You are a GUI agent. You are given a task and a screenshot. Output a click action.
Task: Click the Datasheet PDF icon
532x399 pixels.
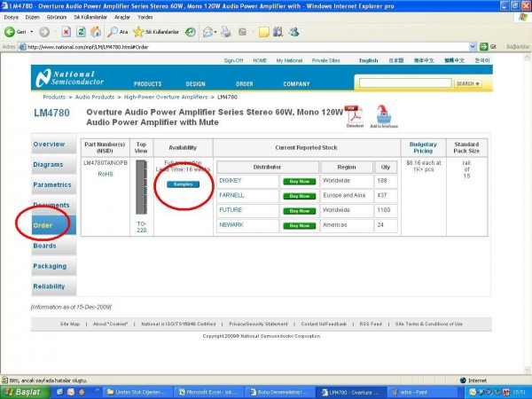tap(355, 114)
